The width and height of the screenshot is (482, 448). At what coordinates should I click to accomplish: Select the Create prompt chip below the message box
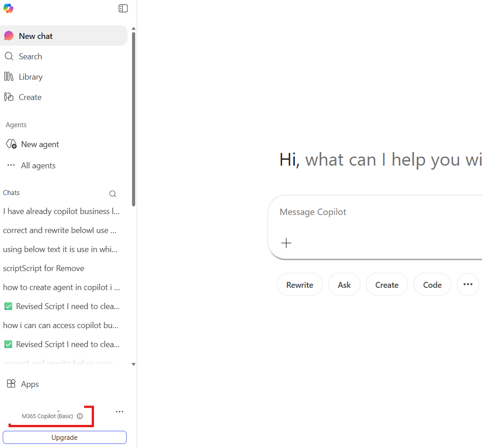(387, 285)
